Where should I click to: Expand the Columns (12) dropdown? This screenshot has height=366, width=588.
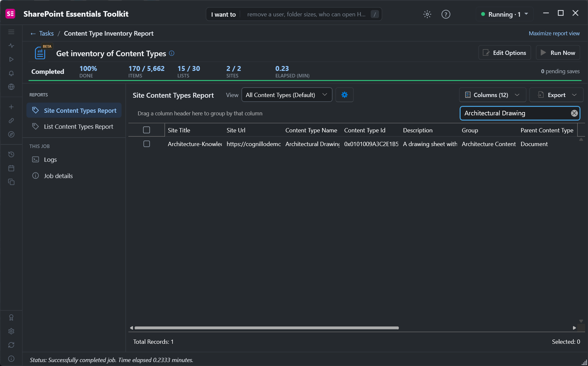pyautogui.click(x=493, y=95)
